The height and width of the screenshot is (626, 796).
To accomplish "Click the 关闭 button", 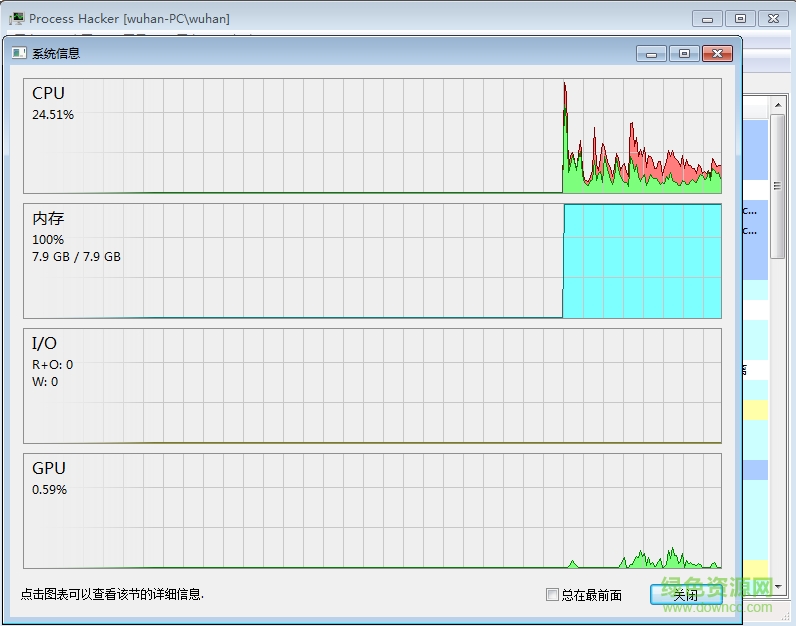I will (686, 595).
